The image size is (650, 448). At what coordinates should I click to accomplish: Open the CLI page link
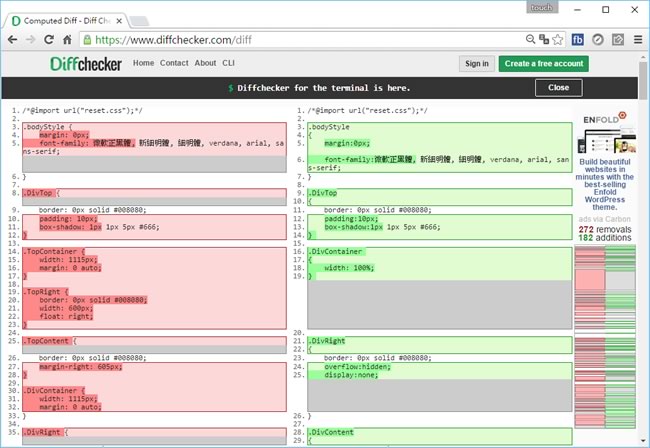click(x=228, y=63)
